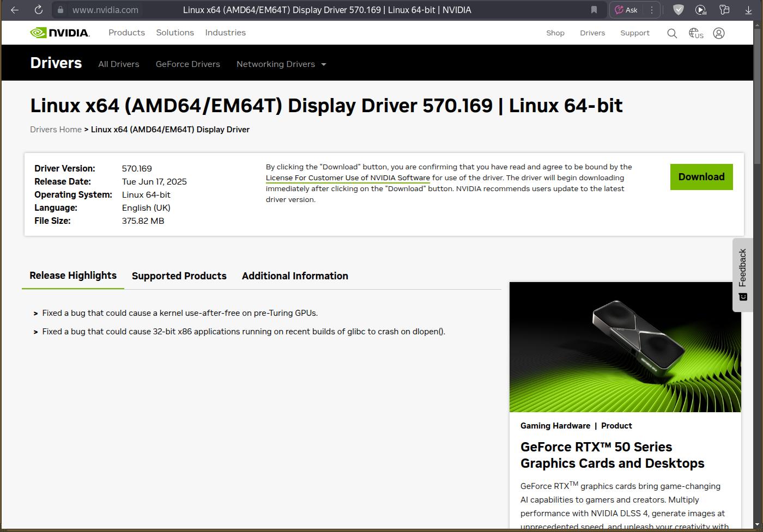The height and width of the screenshot is (532, 763).
Task: Open the password key extension icon
Action: (x=724, y=10)
